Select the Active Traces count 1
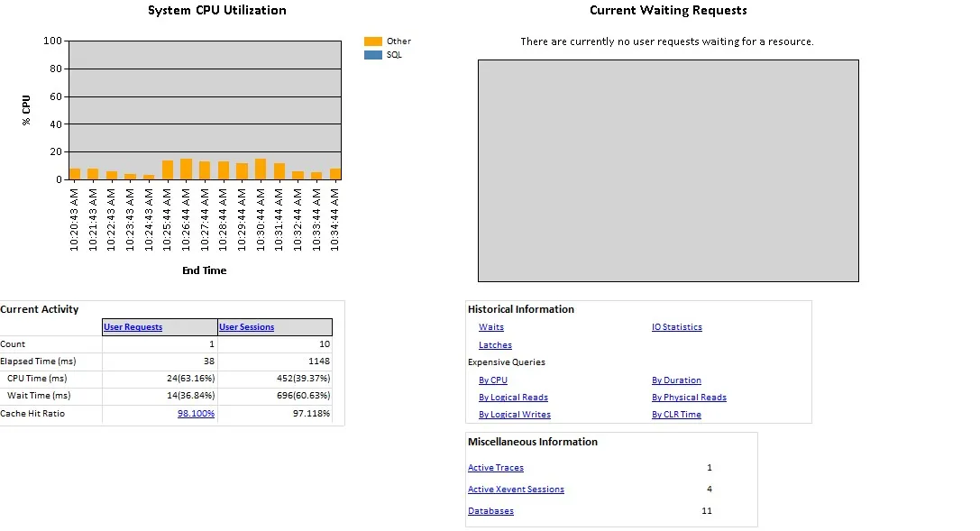This screenshot has height=531, width=980. click(x=710, y=467)
